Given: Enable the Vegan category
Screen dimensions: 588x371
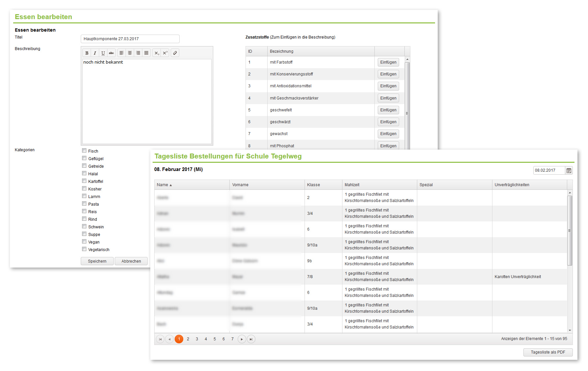Looking at the screenshot, I should point(84,242).
